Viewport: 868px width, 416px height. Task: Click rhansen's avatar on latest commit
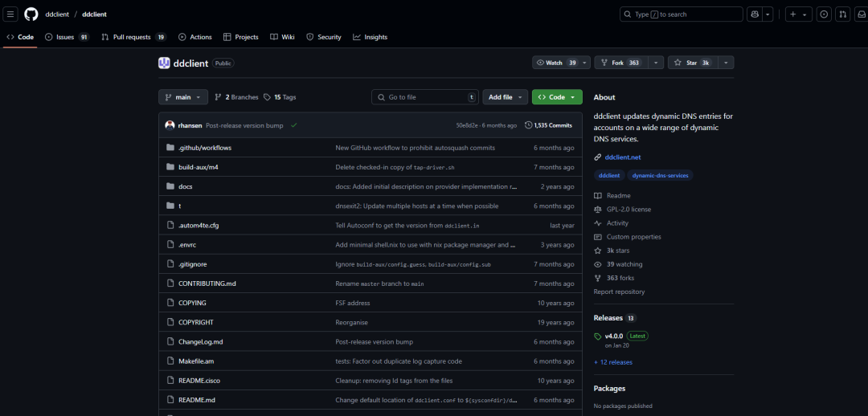click(170, 125)
